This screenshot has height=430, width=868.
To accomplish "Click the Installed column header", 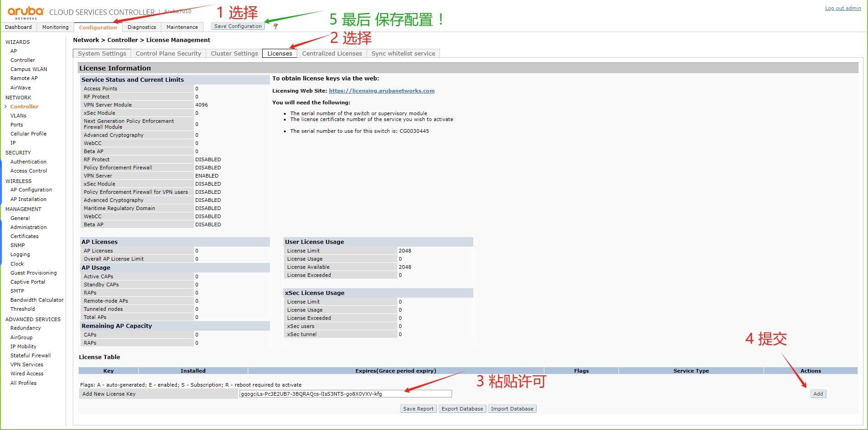I will (x=193, y=371).
